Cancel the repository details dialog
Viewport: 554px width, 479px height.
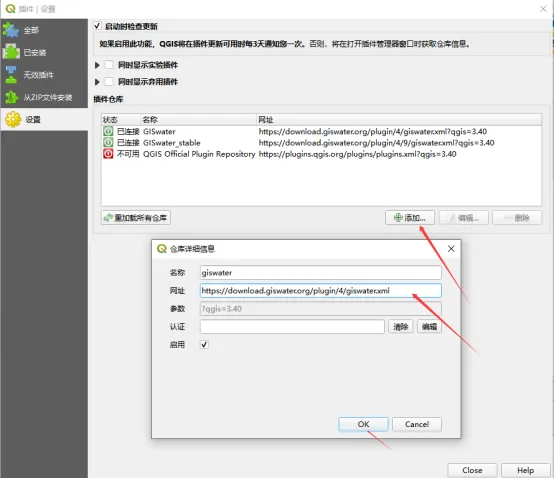tap(417, 424)
